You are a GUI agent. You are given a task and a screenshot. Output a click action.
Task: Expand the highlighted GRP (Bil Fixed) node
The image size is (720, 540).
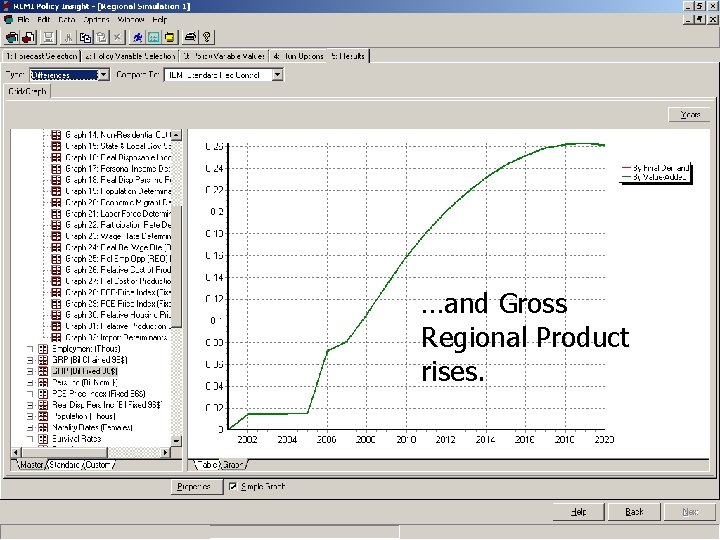pyautogui.click(x=30, y=371)
